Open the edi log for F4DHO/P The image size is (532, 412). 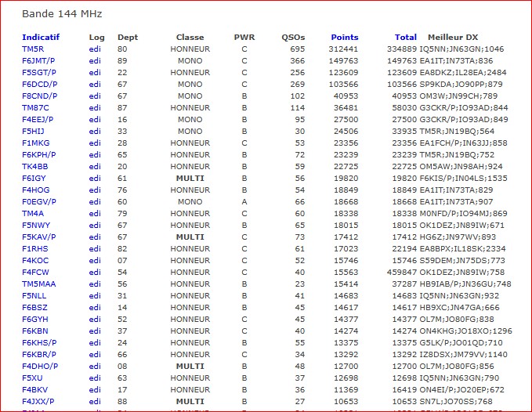coord(95,367)
